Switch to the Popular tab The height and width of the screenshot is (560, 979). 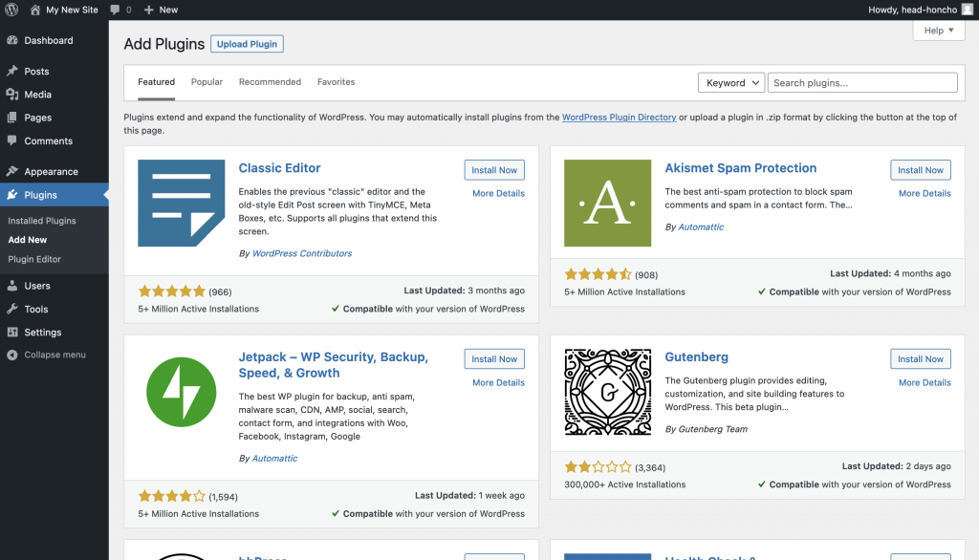pyautogui.click(x=207, y=82)
